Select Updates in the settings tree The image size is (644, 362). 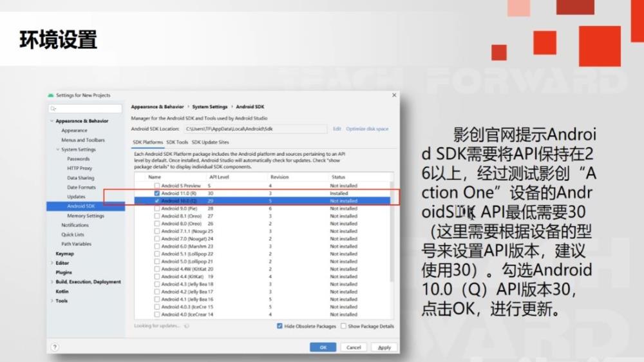(x=77, y=197)
